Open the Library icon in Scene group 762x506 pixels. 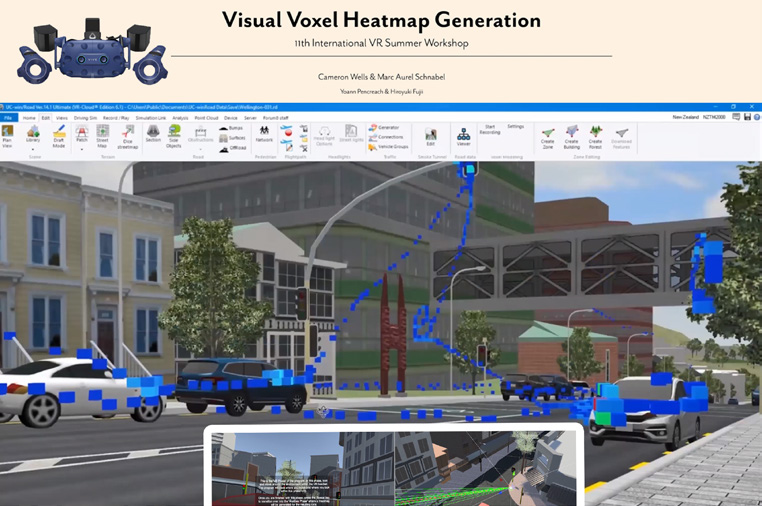pyautogui.click(x=33, y=134)
